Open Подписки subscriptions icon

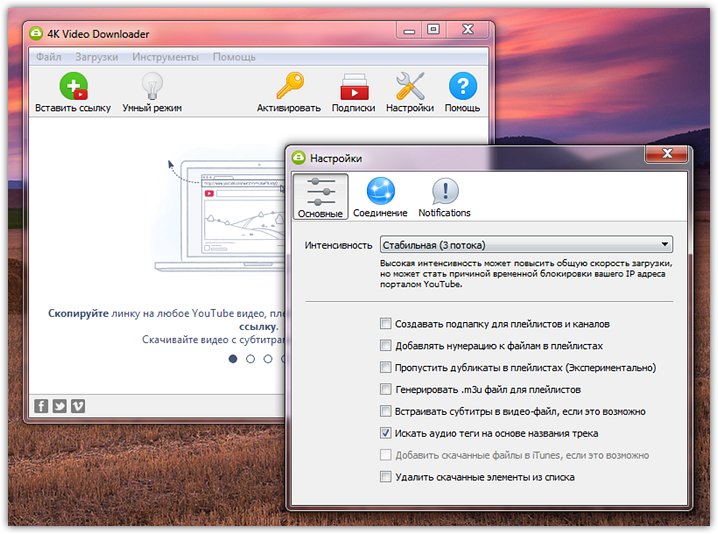pos(354,87)
